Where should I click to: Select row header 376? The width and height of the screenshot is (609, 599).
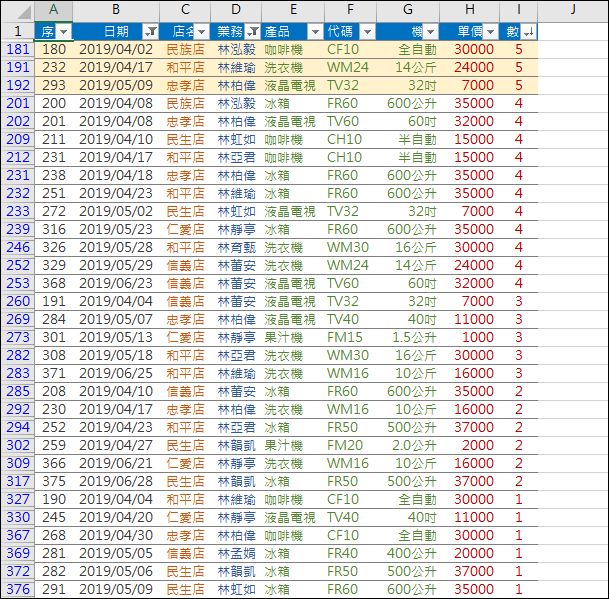click(18, 589)
